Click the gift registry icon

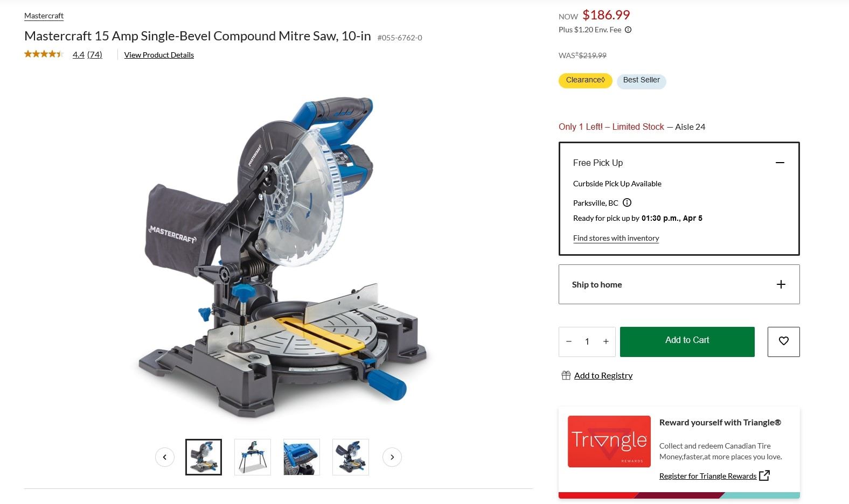566,375
